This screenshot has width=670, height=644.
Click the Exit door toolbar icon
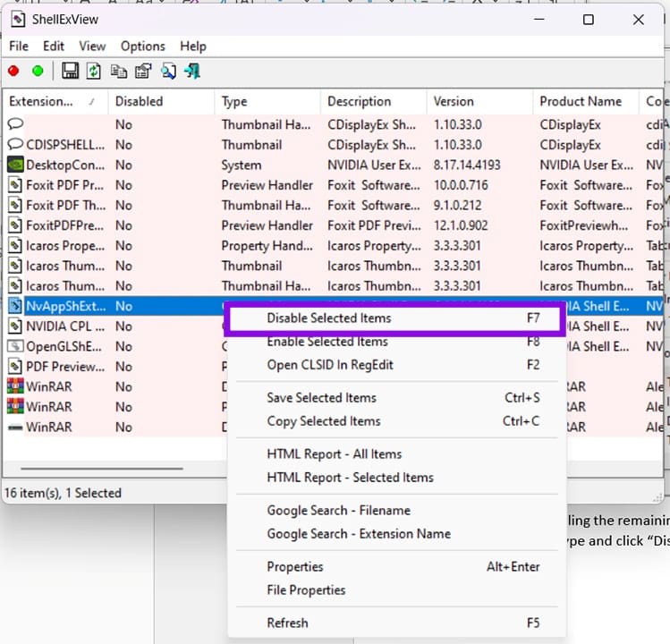click(x=192, y=71)
